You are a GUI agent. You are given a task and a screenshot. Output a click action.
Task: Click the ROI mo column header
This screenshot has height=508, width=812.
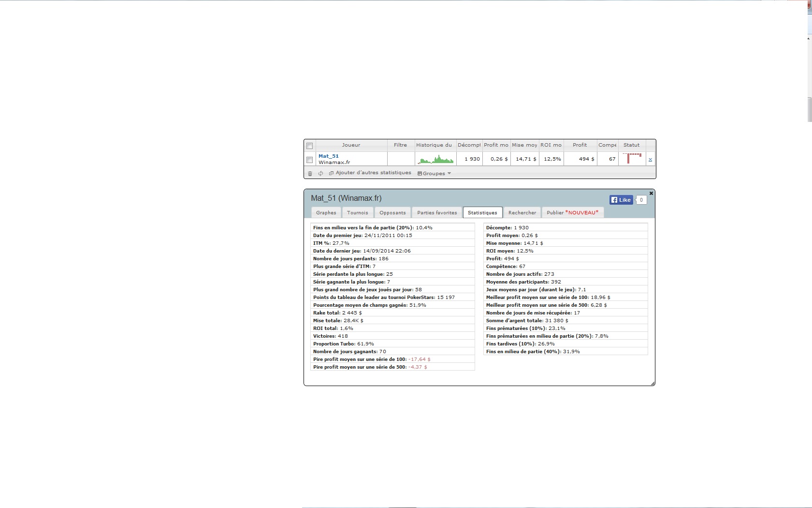(551, 145)
